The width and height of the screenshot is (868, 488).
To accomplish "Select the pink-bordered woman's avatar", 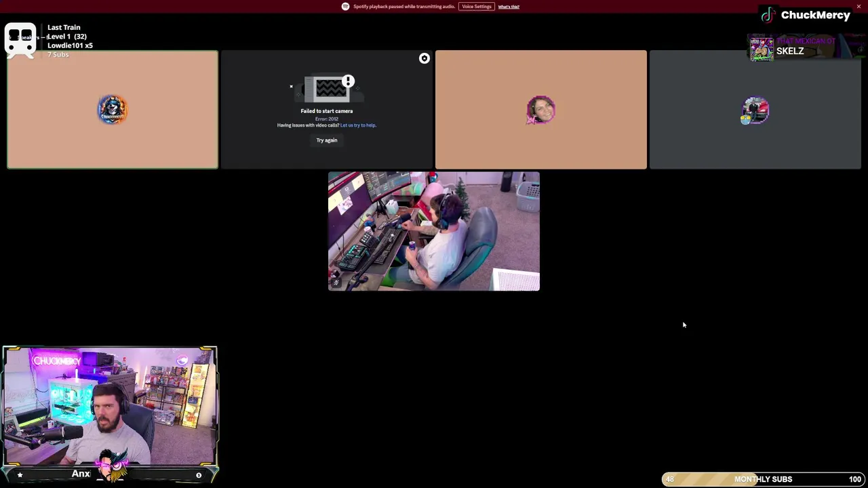I will (540, 110).
